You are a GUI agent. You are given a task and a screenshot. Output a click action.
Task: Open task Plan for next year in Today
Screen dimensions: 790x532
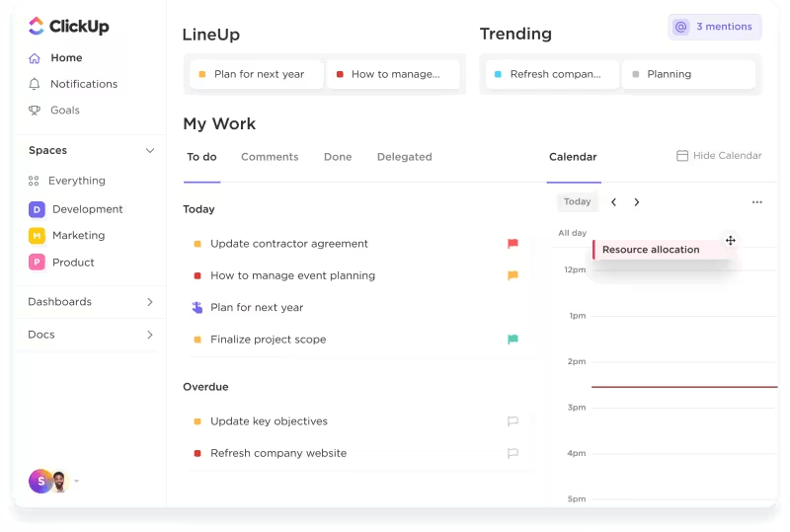pos(257,308)
